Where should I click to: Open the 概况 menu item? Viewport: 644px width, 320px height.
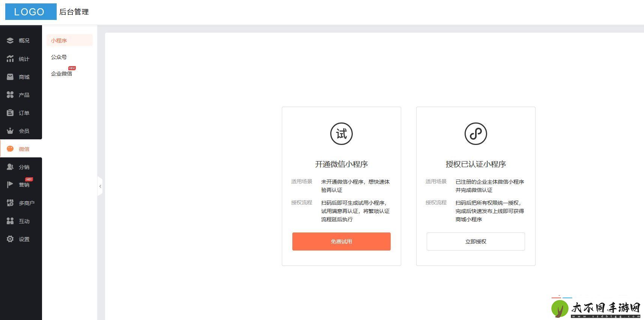[24, 41]
